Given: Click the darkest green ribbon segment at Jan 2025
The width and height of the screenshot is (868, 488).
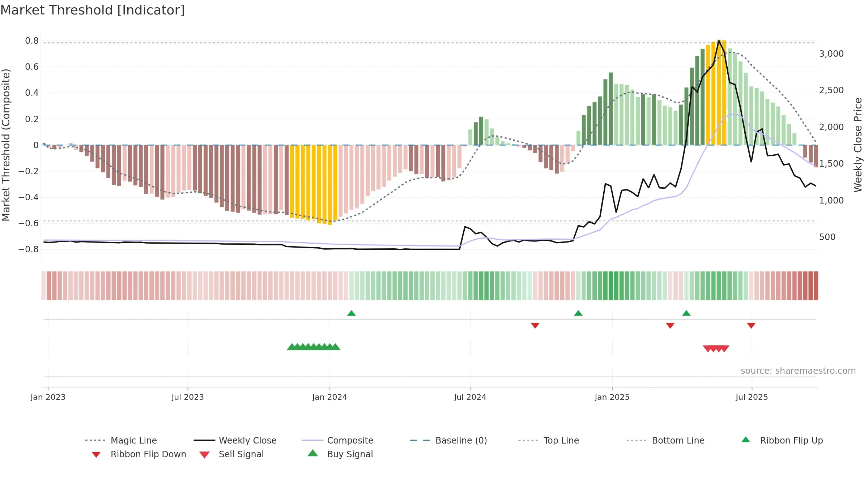Looking at the screenshot, I should tap(611, 286).
